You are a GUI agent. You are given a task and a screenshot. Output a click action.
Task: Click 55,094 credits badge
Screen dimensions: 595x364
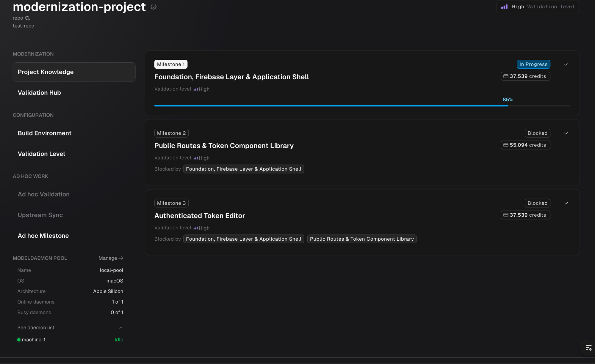[525, 145]
